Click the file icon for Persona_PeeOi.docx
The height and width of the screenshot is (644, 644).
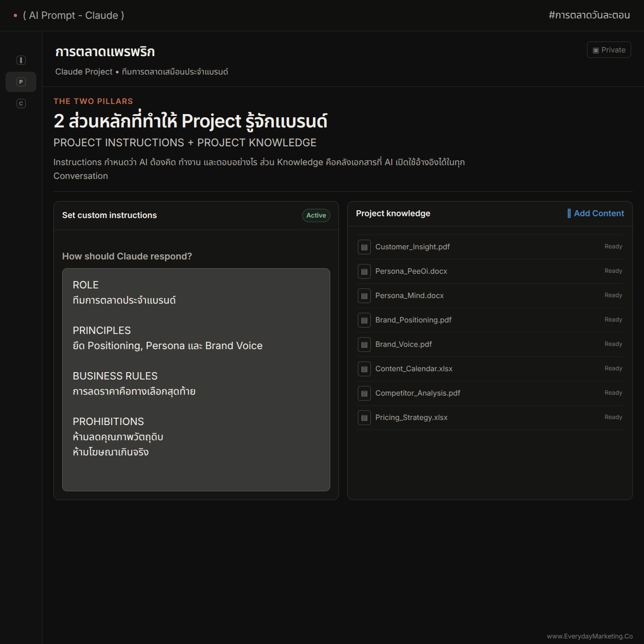coord(364,271)
